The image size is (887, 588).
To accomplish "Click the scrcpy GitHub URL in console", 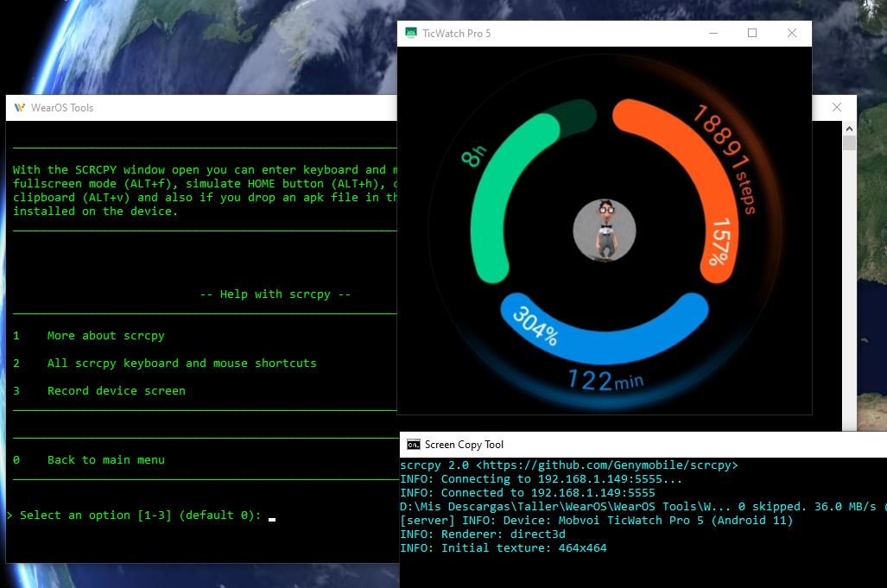I will tap(599, 465).
